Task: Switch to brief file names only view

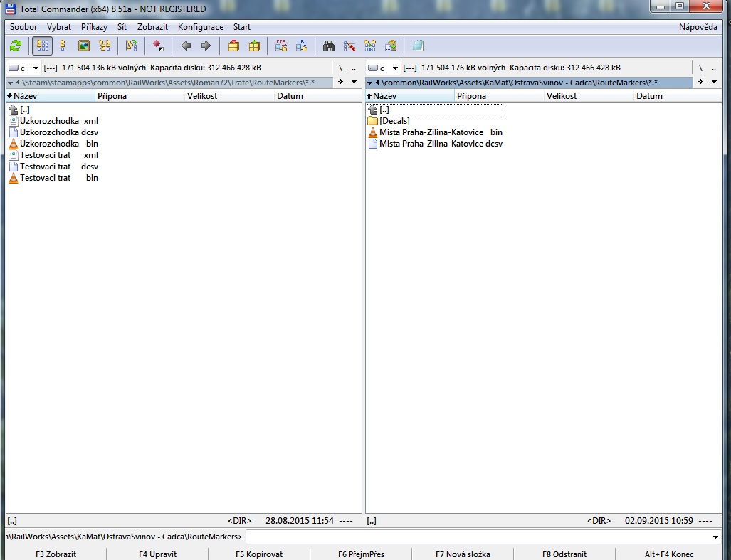Action: click(43, 46)
